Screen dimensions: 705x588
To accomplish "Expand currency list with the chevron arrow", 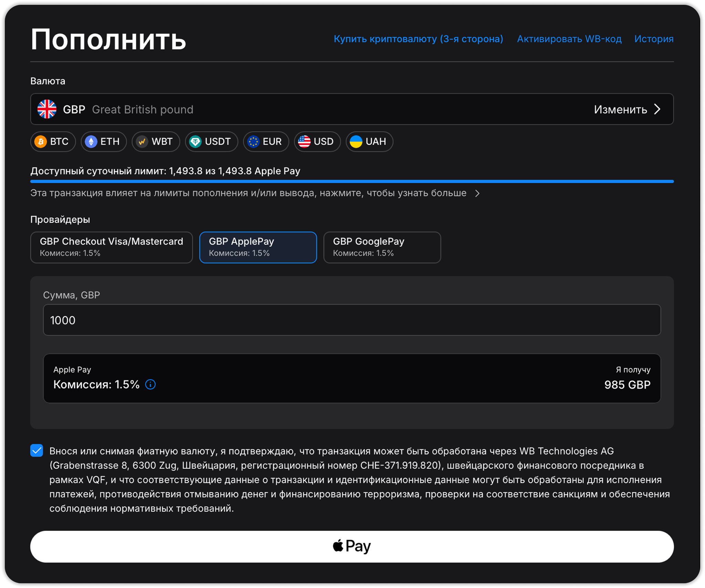I will [x=657, y=109].
